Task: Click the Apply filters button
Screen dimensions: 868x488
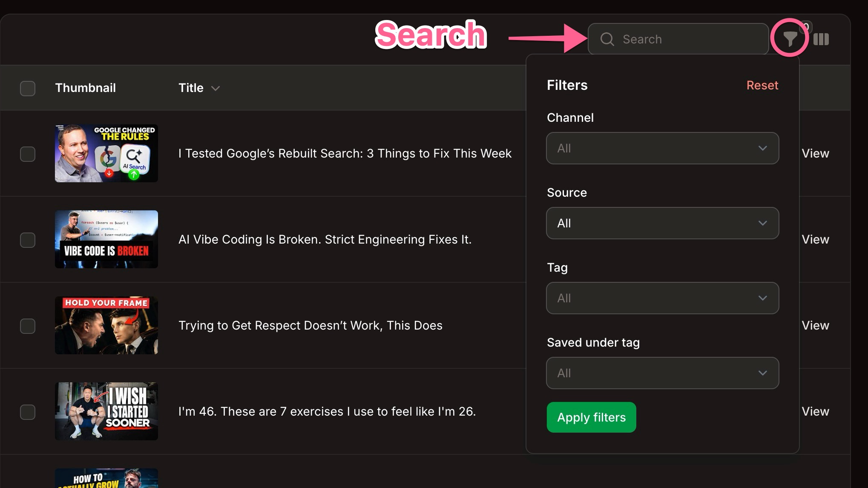Action: click(591, 417)
